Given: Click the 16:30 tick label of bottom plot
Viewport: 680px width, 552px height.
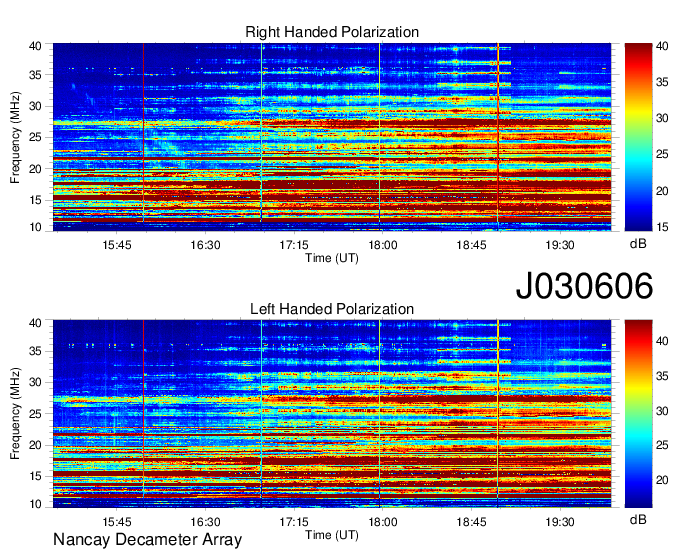Looking at the screenshot, I should pyautogui.click(x=205, y=522).
